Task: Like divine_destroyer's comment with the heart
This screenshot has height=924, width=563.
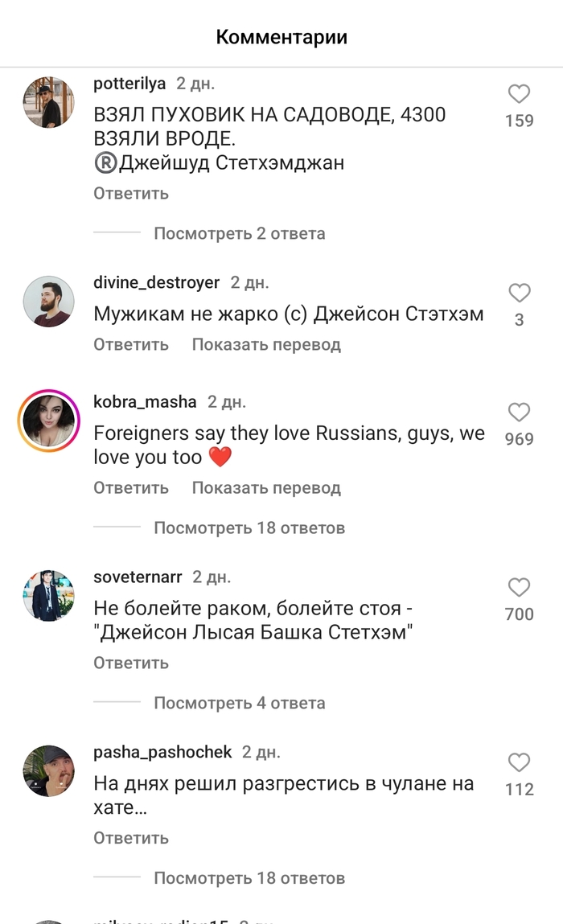Action: tap(520, 293)
